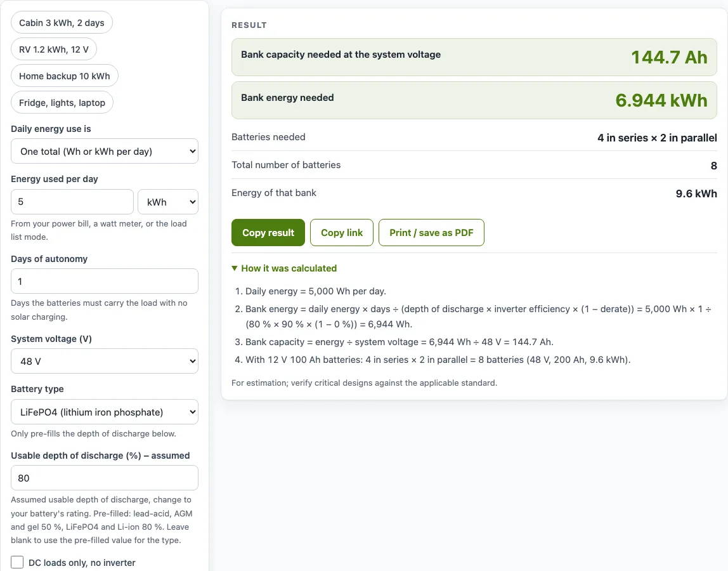
Task: Click Print / save as PDF
Action: click(x=431, y=233)
